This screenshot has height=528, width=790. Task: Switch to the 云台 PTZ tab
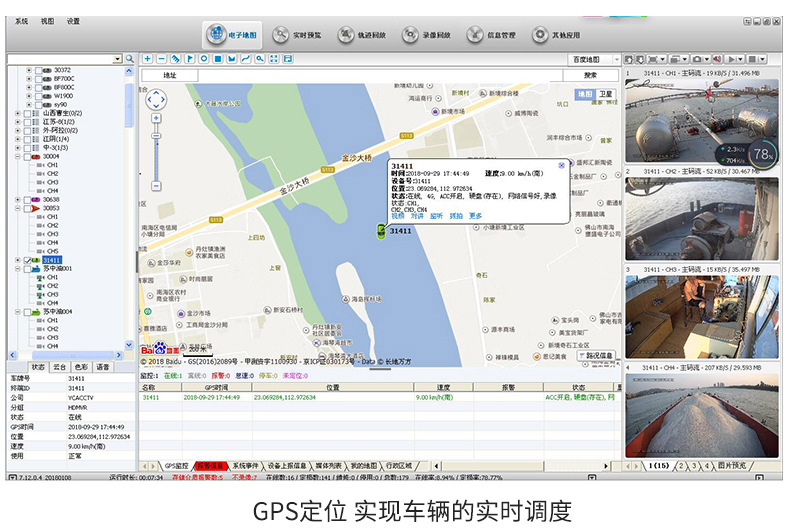[x=59, y=367]
